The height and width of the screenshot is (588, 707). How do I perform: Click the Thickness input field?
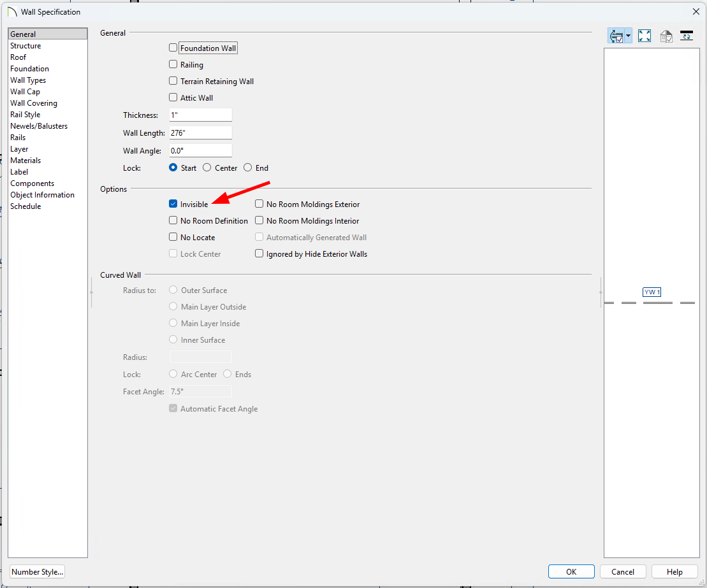click(x=200, y=115)
